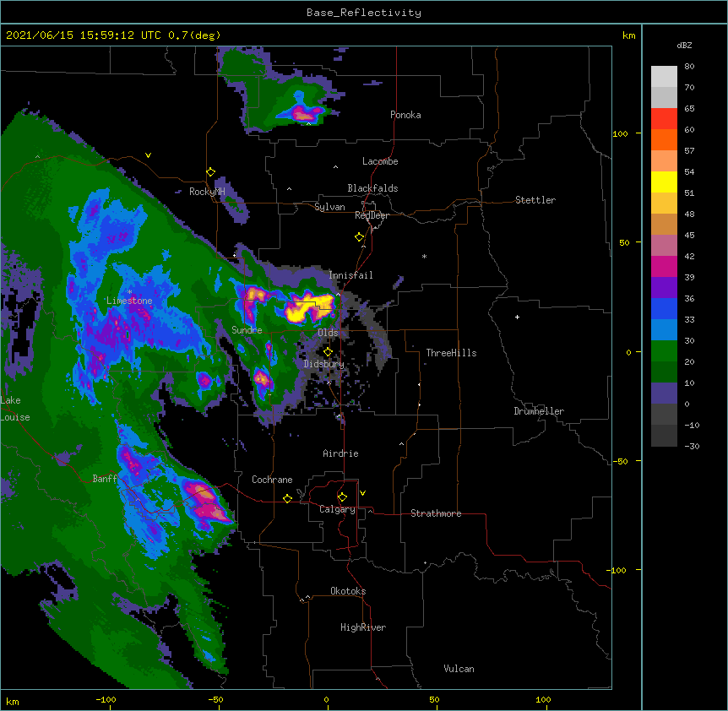Click the RedDeer city label
Viewport: 728px width, 711px height.
coord(372,215)
